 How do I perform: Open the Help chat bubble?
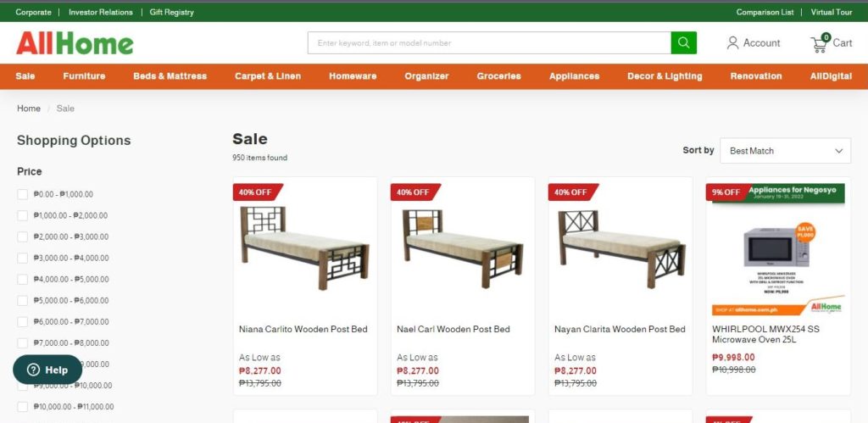click(47, 370)
